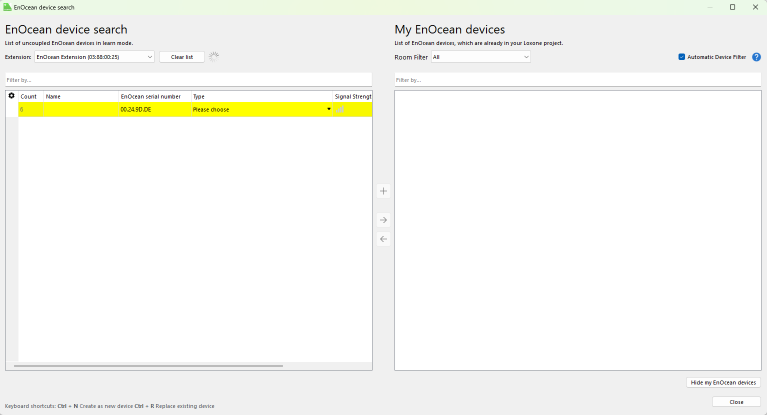This screenshot has width=767, height=415.
Task: Open the column settings gear icon
Action: click(11, 96)
